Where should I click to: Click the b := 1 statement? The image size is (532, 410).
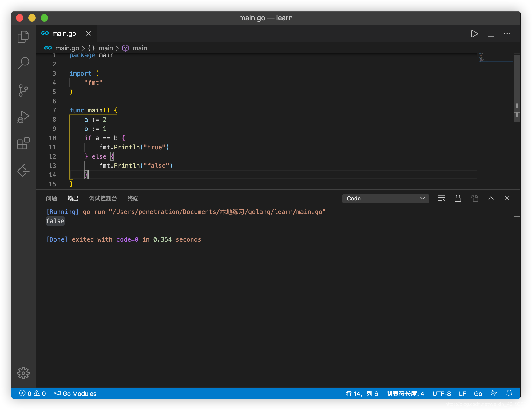95,129
